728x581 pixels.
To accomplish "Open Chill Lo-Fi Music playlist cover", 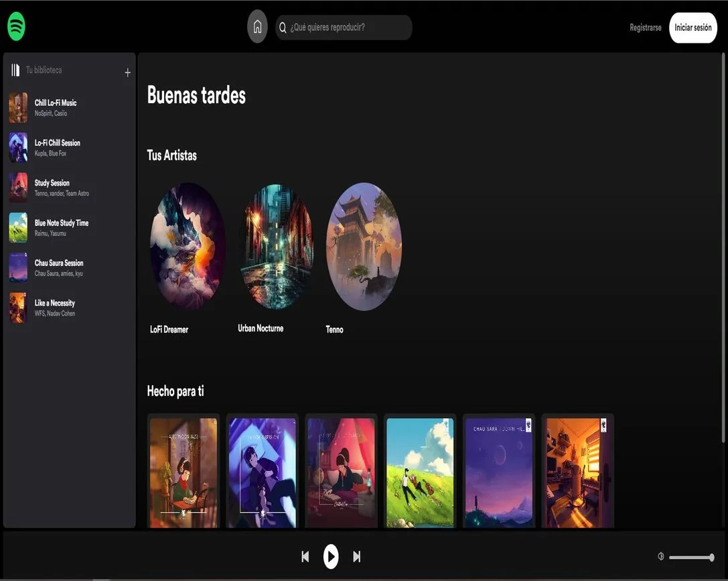I will pos(18,107).
